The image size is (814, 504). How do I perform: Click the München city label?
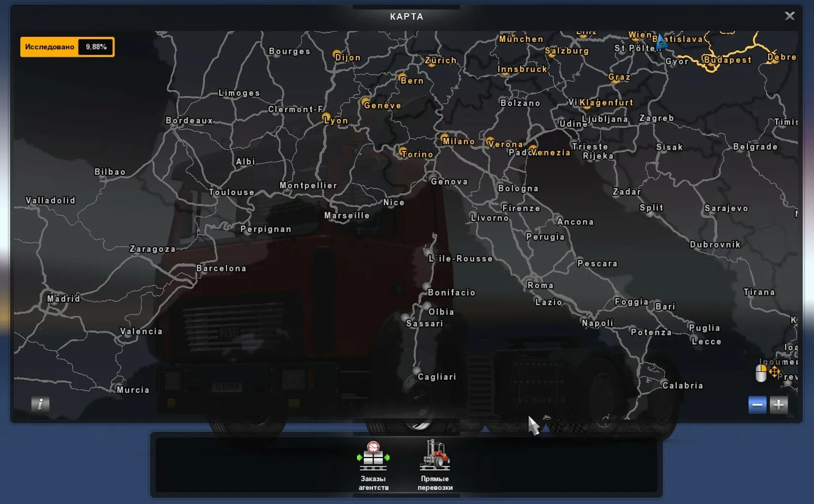click(521, 39)
